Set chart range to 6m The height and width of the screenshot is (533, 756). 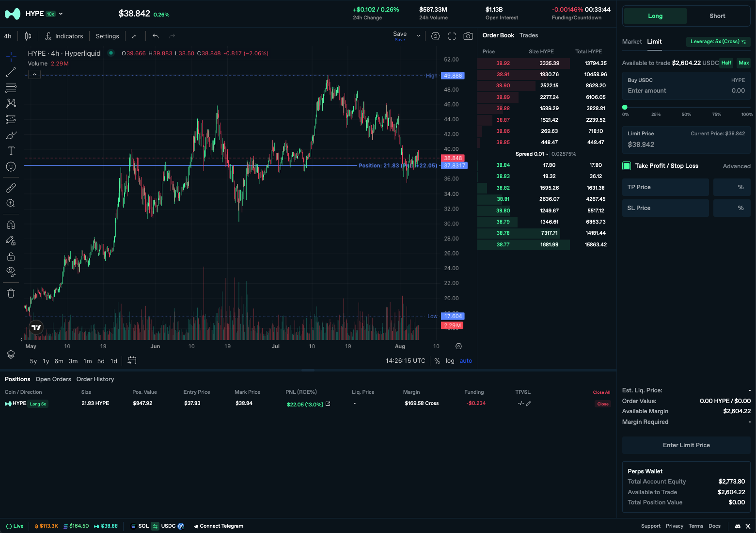(x=59, y=361)
